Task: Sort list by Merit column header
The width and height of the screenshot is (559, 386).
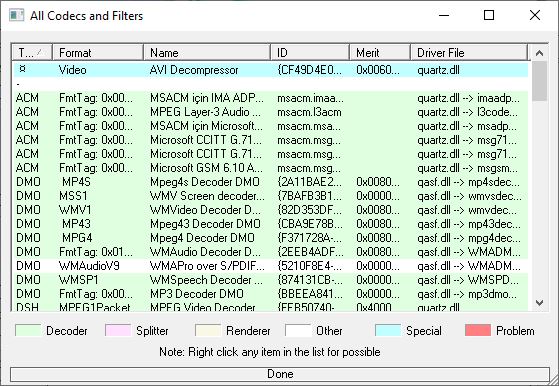Action: click(380, 53)
